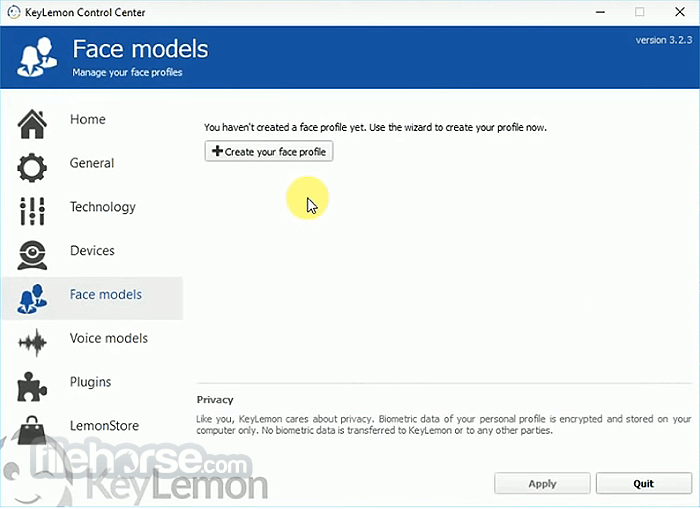Image resolution: width=700 pixels, height=509 pixels.
Task: Click the KeyLemon Control Center window title
Action: (85, 13)
